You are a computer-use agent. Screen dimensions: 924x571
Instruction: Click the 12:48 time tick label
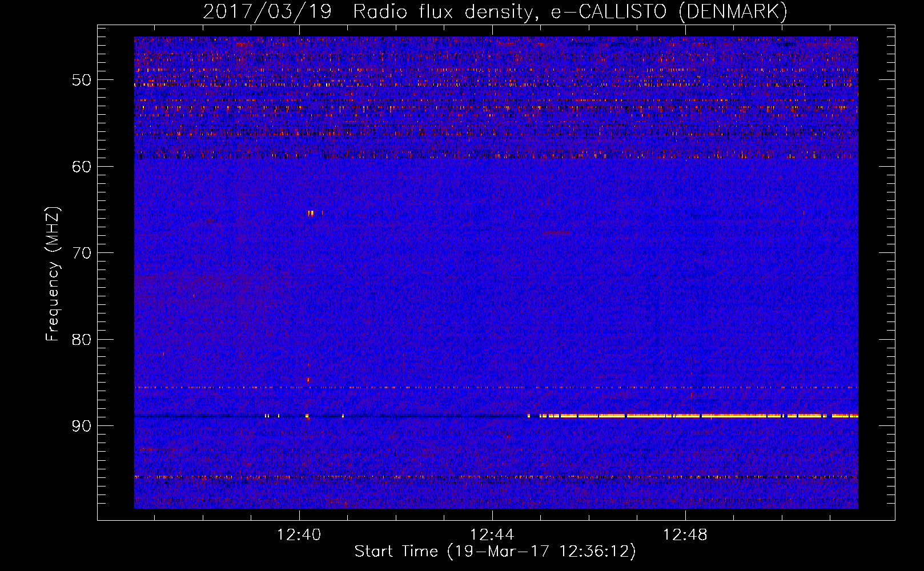click(x=685, y=535)
